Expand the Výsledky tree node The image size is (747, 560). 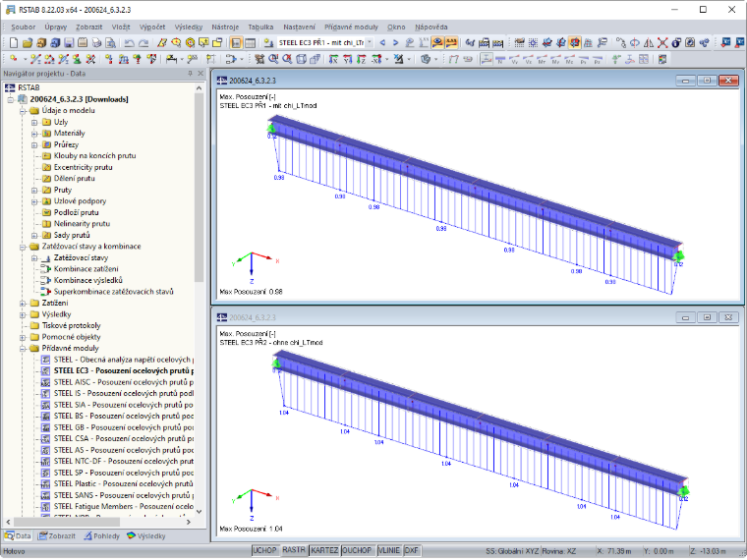[23, 314]
